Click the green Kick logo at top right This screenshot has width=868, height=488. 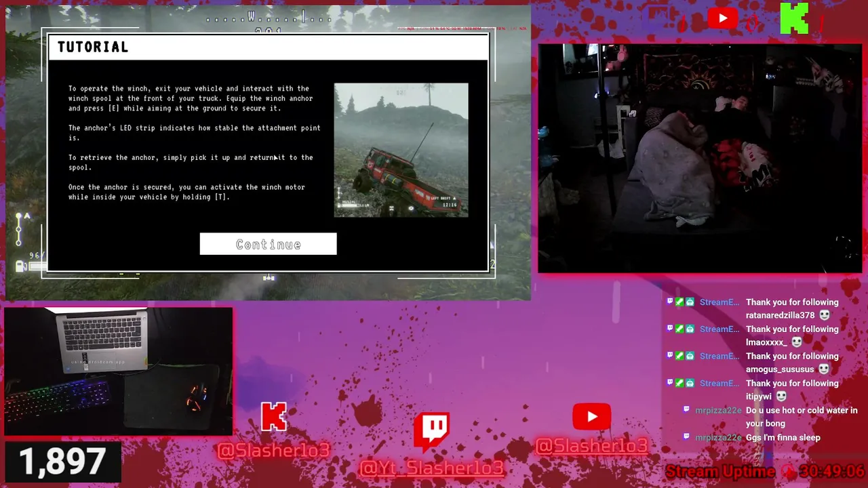tap(794, 18)
